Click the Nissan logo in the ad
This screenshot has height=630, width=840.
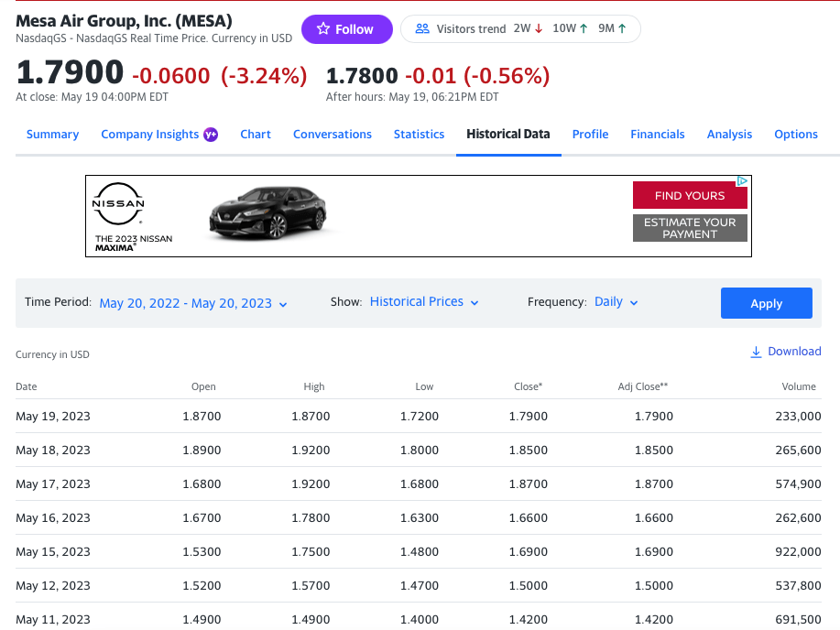tap(118, 204)
